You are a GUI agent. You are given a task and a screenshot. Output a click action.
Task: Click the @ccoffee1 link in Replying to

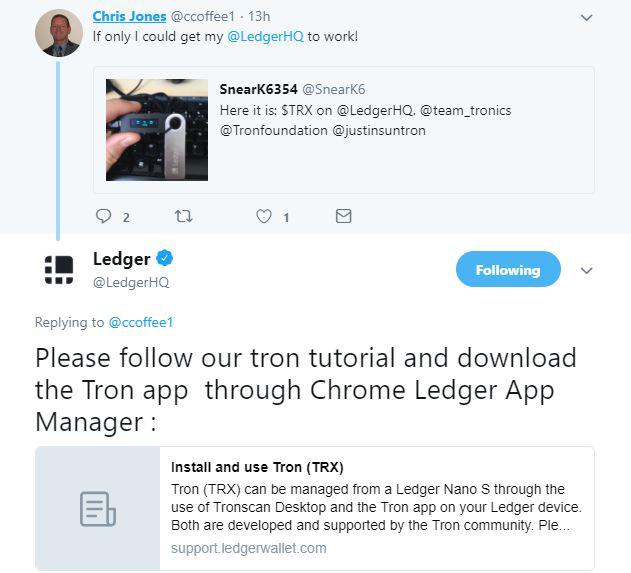click(141, 322)
